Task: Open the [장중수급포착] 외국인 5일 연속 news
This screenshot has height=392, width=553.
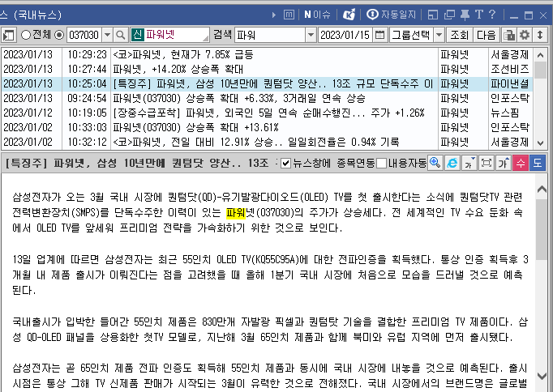Action: 268,113
